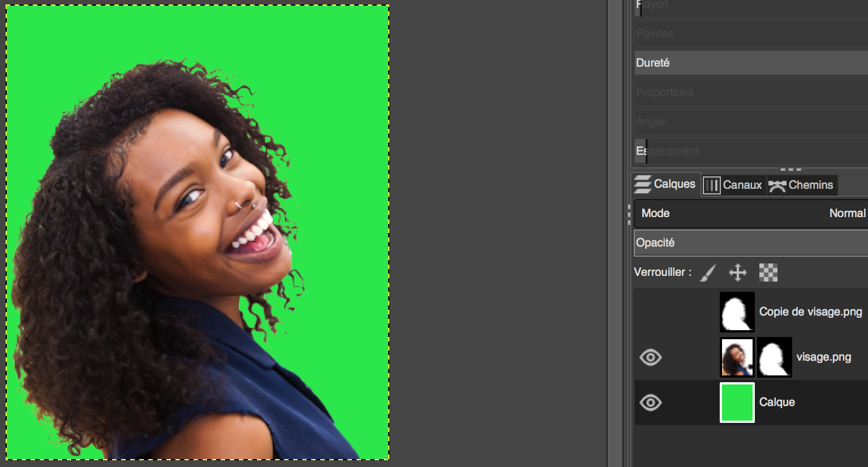Viewport: 868px width, 467px height.
Task: Click the lock position move icon
Action: click(737, 273)
